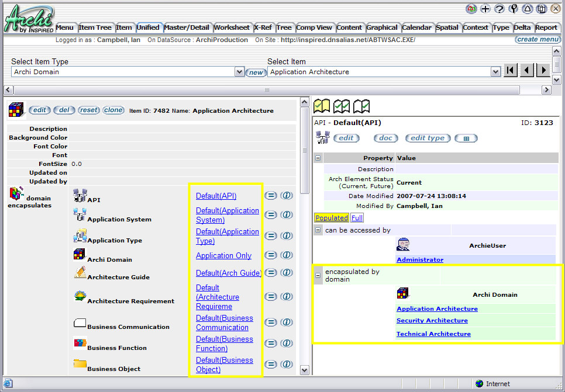Image resolution: width=565 pixels, height=392 pixels.
Task: Open the Select Item Type dropdown
Action: point(239,72)
